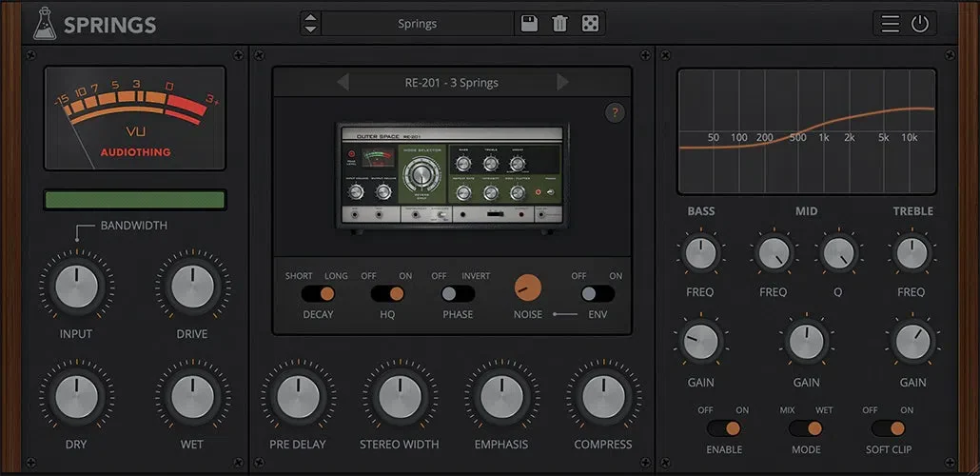
Task: Open the RE-201 - 3 Springs model selector
Action: [x=452, y=83]
